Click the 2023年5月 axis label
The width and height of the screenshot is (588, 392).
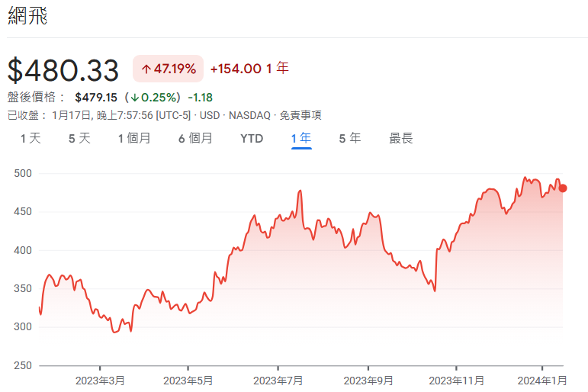tap(188, 381)
